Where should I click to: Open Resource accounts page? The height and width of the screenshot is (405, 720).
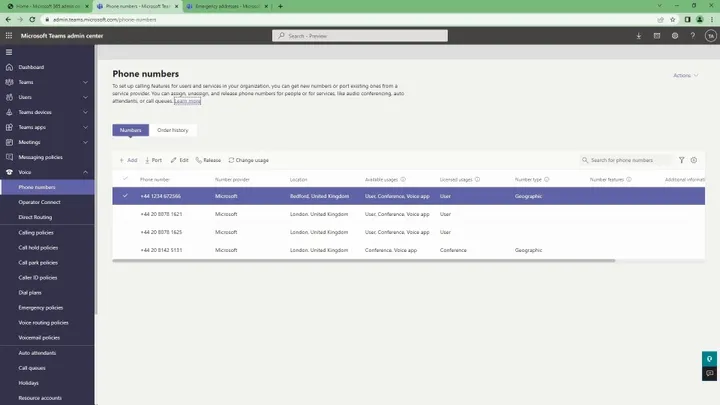(x=40, y=398)
